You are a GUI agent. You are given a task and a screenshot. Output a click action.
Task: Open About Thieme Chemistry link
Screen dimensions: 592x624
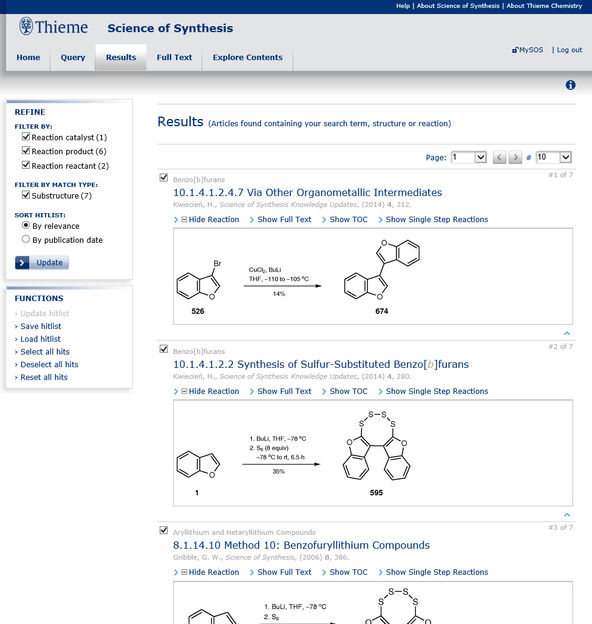[544, 6]
